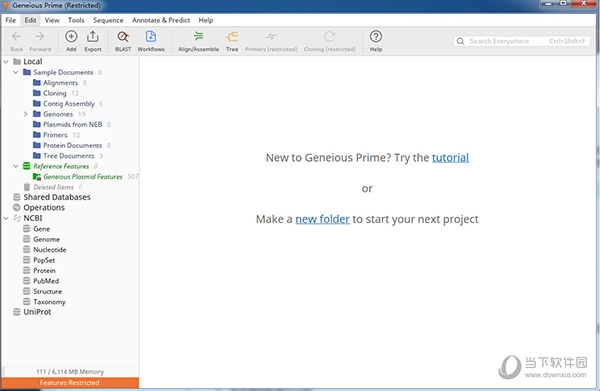The height and width of the screenshot is (391, 600).
Task: Expand the Genomes folder
Action: [26, 114]
